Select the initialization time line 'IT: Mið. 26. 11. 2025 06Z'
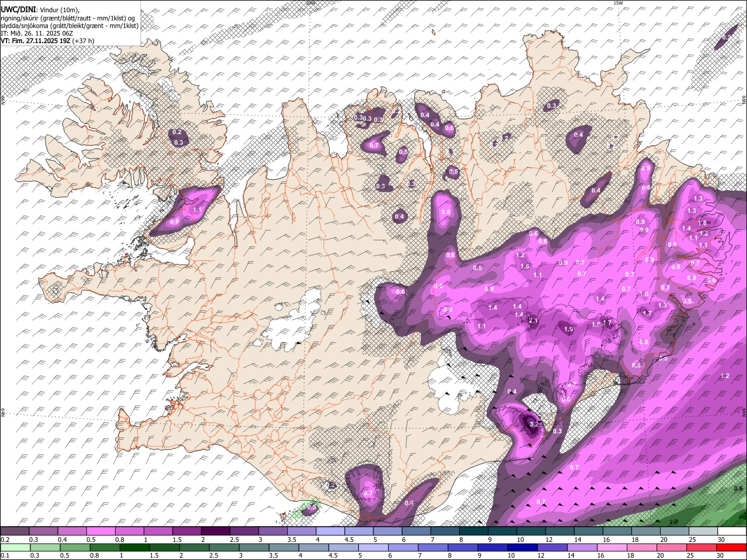 coord(37,33)
